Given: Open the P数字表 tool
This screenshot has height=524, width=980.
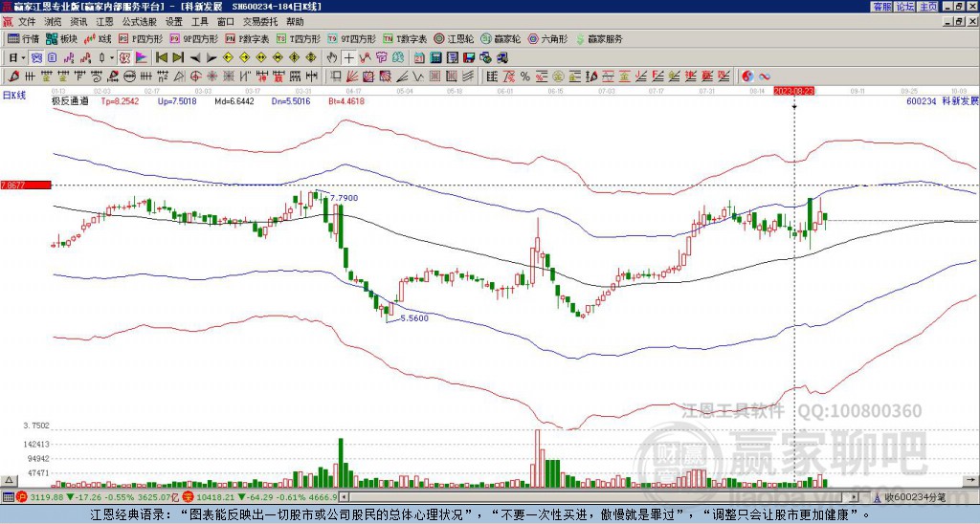Looking at the screenshot, I should (x=248, y=39).
